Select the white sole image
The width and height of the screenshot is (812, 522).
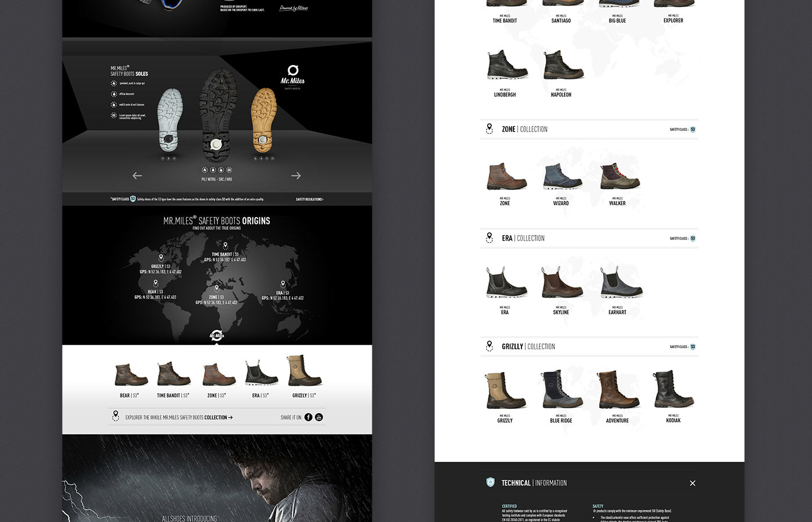coord(171,120)
